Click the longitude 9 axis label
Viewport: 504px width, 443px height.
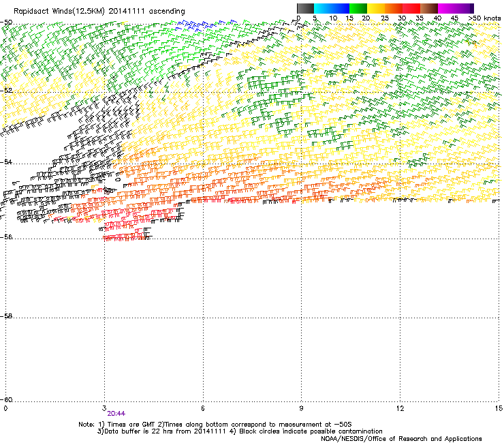pos(301,408)
